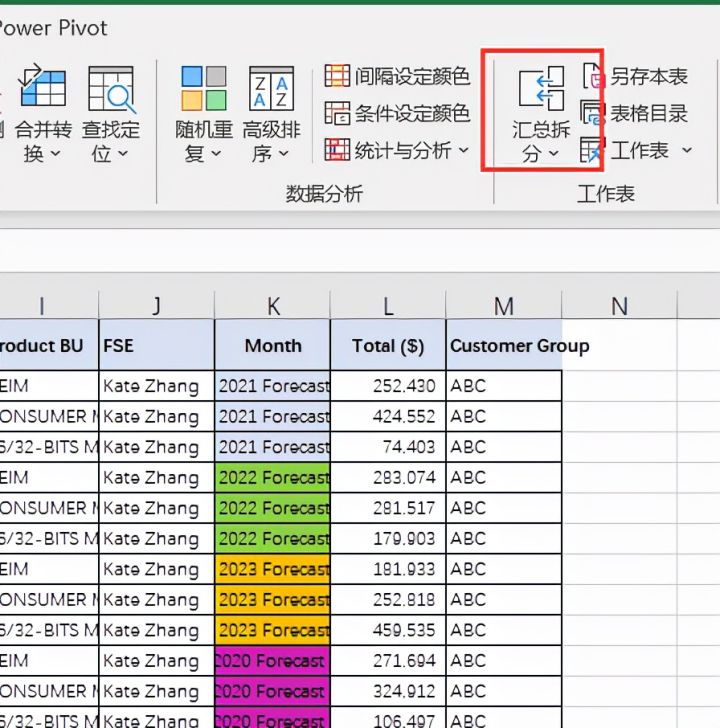Expand the 随机重复 dropdown arrow
This screenshot has width=720, height=728.
pyautogui.click(x=216, y=153)
